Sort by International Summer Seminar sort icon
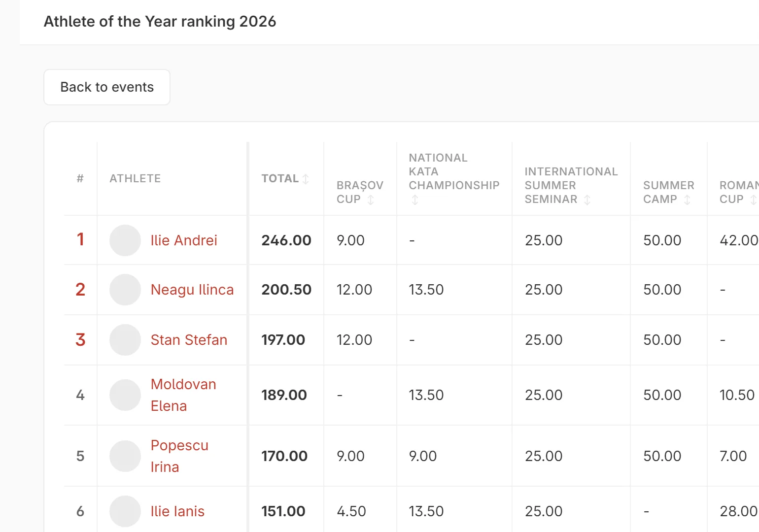 587,199
